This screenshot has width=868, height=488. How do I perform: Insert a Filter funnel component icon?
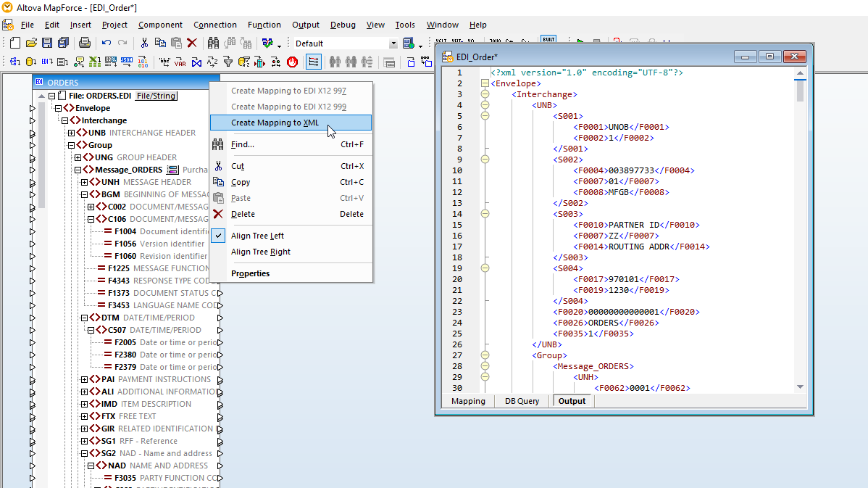228,62
